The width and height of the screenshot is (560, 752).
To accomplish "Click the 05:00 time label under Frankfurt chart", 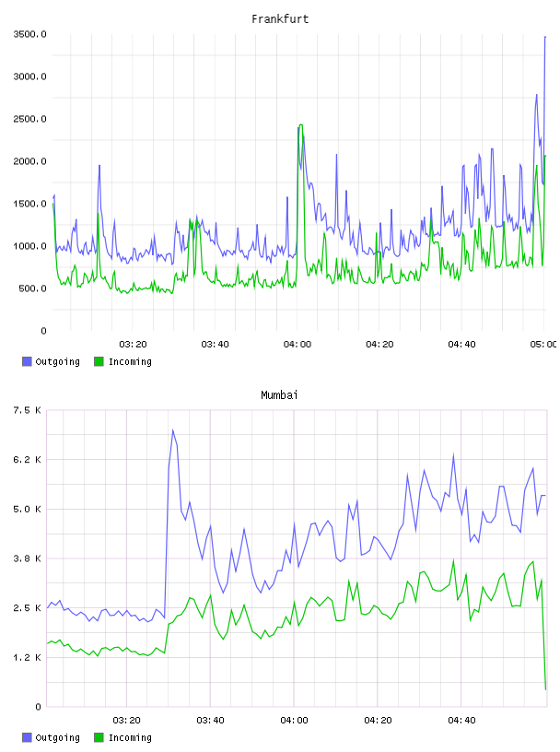I will 543,345.
